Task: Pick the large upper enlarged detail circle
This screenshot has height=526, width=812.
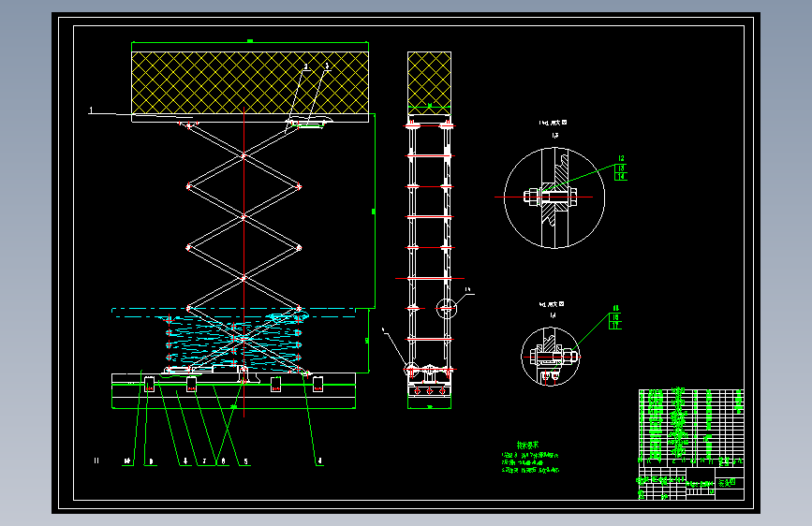Action: coord(554,197)
